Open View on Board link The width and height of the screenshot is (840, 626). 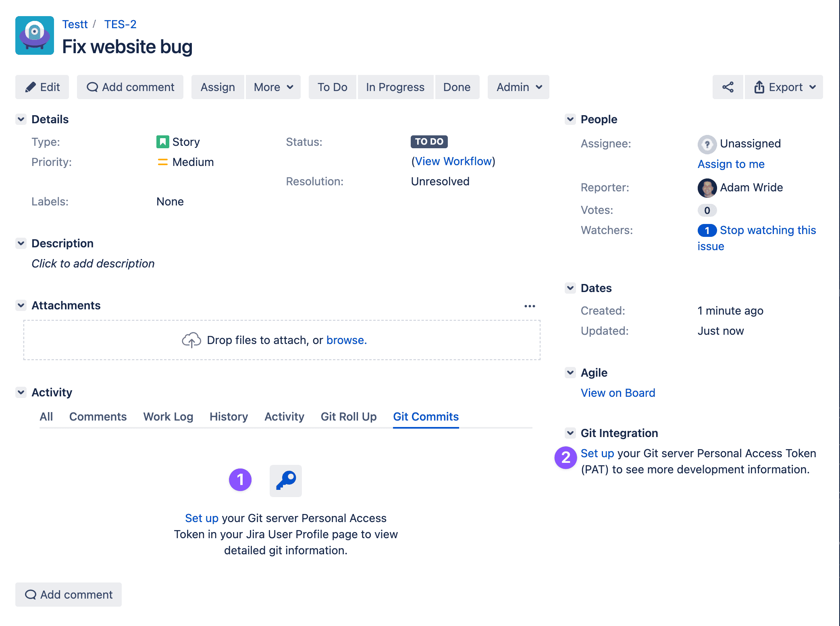tap(618, 393)
